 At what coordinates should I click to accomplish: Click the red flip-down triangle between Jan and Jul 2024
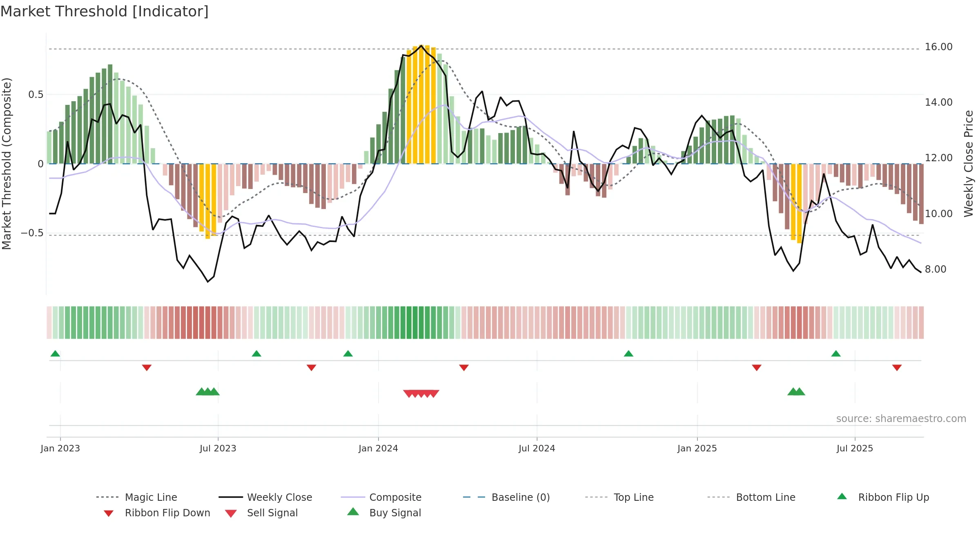tap(464, 368)
